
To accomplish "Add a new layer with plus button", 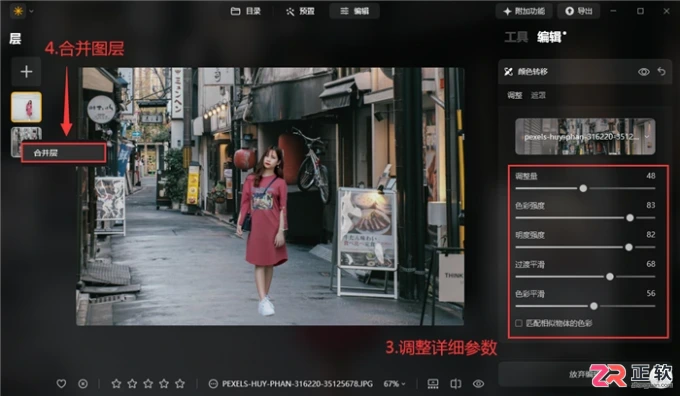I will point(26,72).
